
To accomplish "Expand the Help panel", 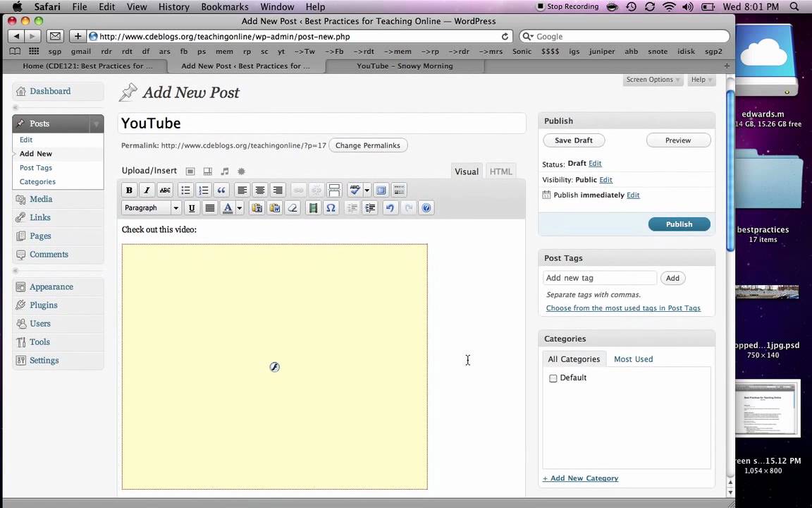I will [701, 80].
